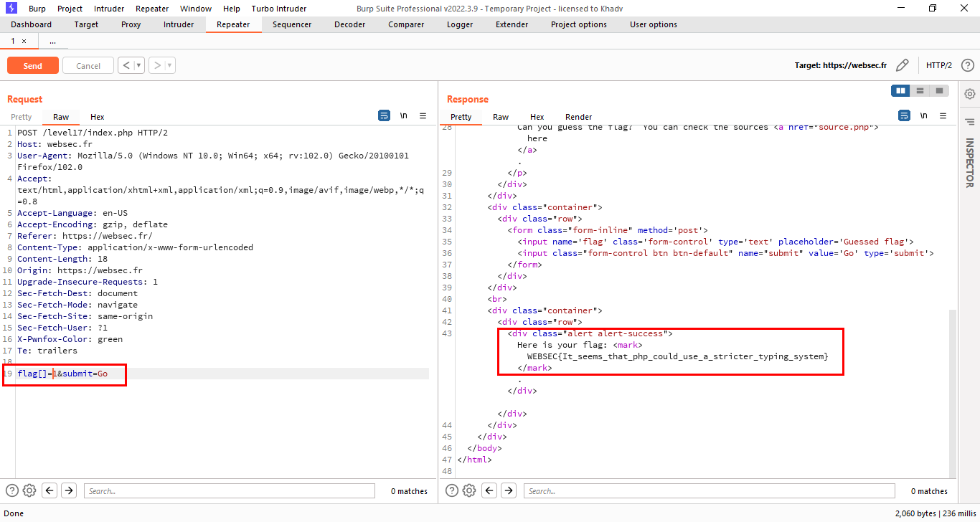Focus the request search field
Screen dimensions: 980x522
point(230,490)
